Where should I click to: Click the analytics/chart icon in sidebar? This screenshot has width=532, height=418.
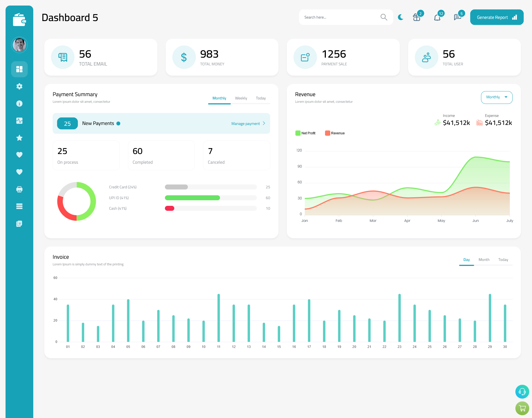point(19,120)
